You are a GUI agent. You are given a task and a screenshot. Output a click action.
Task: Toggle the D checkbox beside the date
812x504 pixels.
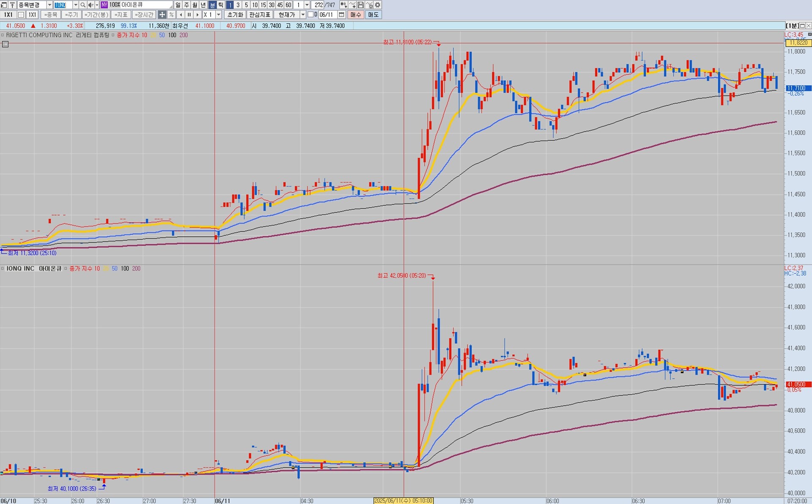311,14
